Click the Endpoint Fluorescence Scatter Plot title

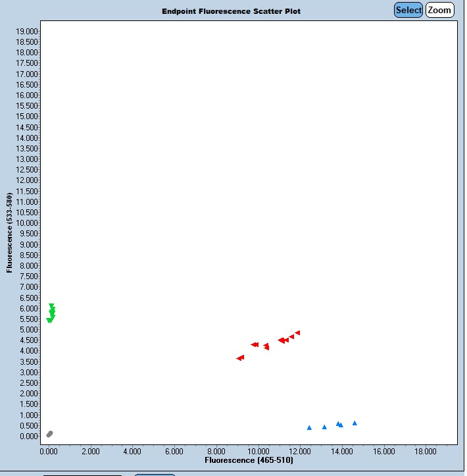231,11
